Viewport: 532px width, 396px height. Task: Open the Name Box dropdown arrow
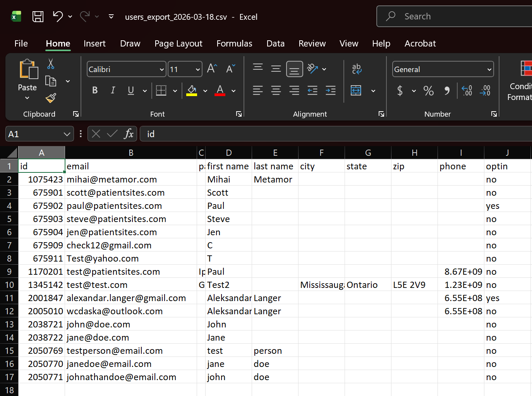click(x=67, y=134)
